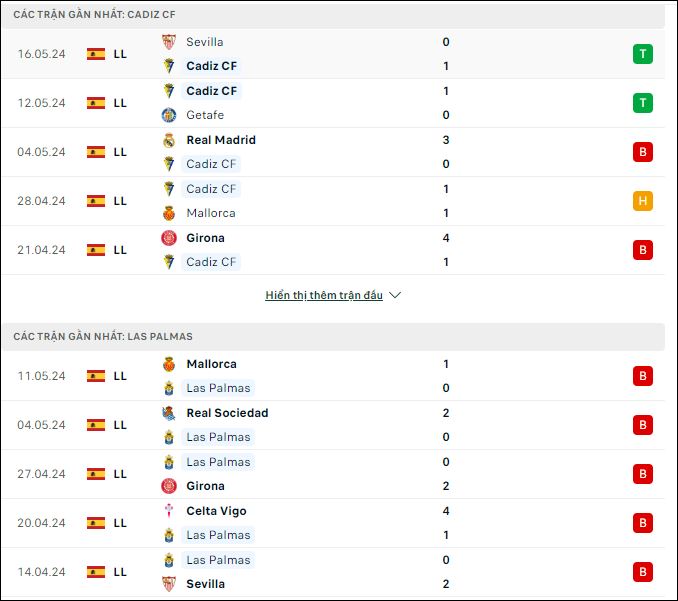The image size is (678, 601).
Task: Select the Cadiz CF section header
Action: point(333,15)
